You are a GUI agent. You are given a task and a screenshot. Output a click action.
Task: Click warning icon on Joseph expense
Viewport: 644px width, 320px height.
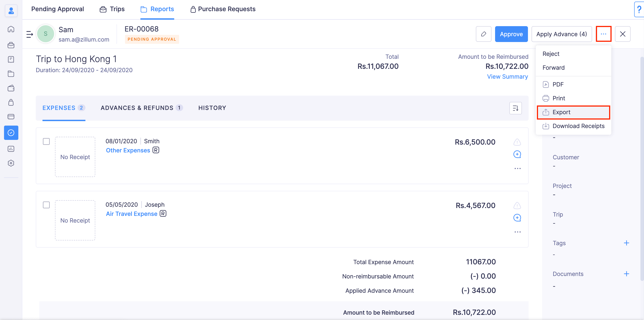(x=517, y=206)
